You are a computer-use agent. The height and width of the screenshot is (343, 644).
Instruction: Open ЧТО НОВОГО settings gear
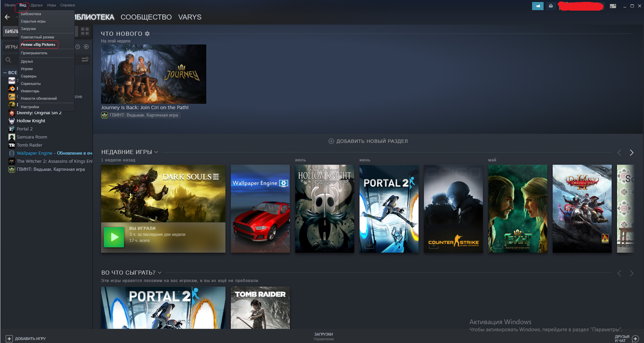pyautogui.click(x=147, y=34)
